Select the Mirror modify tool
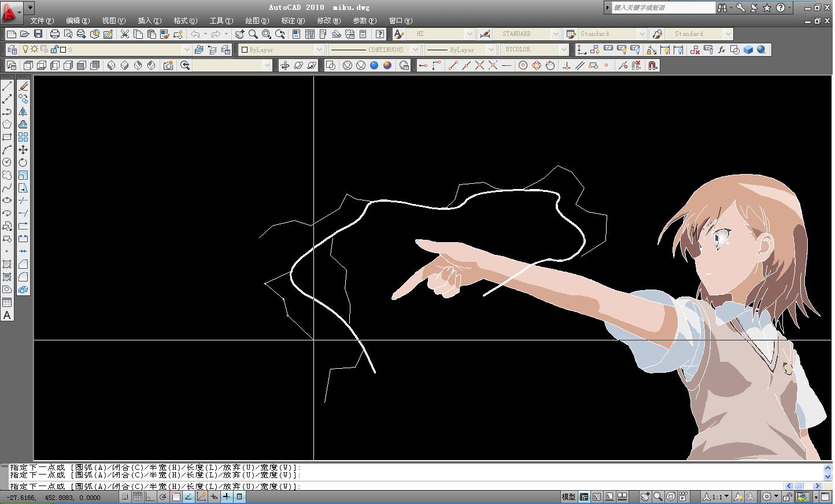Image resolution: width=835 pixels, height=504 pixels. point(23,112)
